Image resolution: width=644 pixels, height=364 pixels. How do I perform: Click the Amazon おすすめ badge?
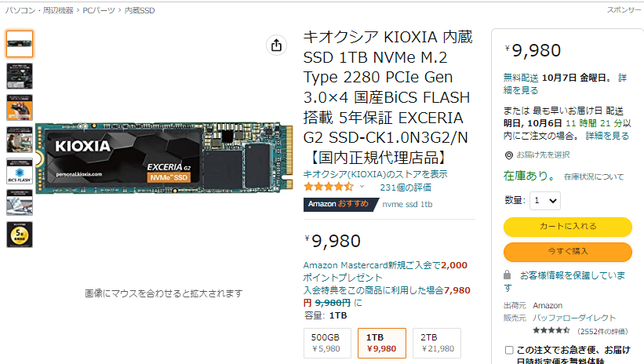tap(336, 205)
